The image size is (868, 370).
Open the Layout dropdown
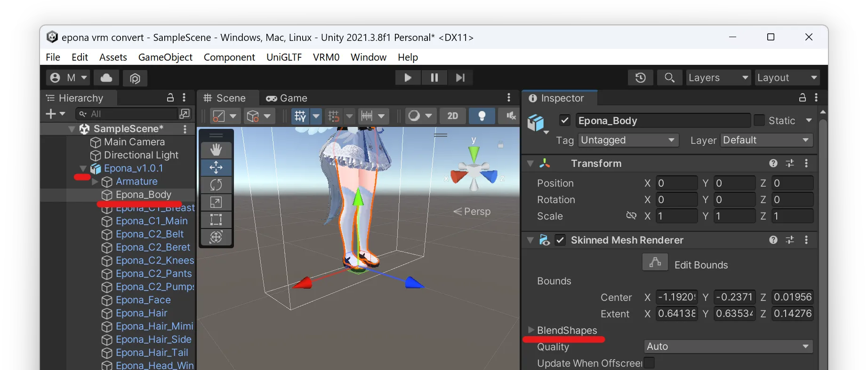787,78
